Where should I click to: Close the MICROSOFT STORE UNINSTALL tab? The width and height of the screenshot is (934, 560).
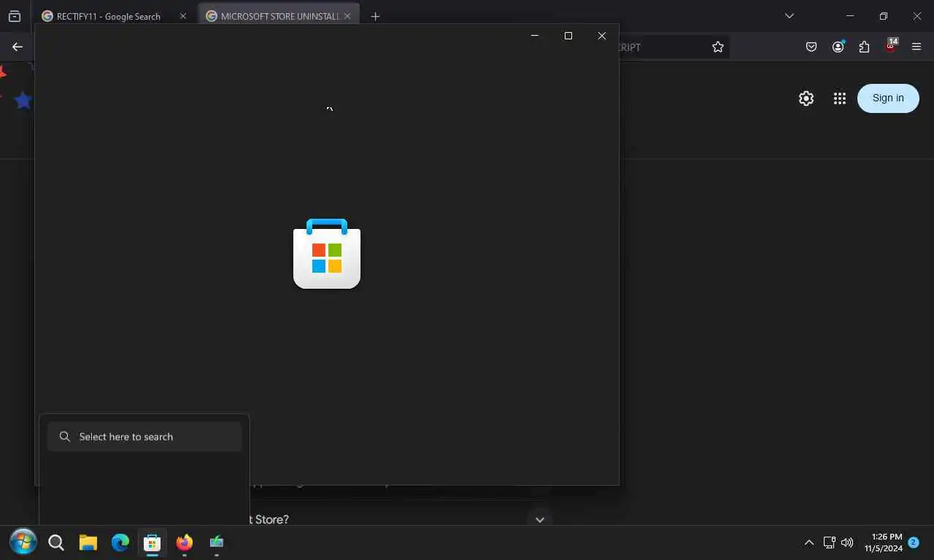[347, 16]
